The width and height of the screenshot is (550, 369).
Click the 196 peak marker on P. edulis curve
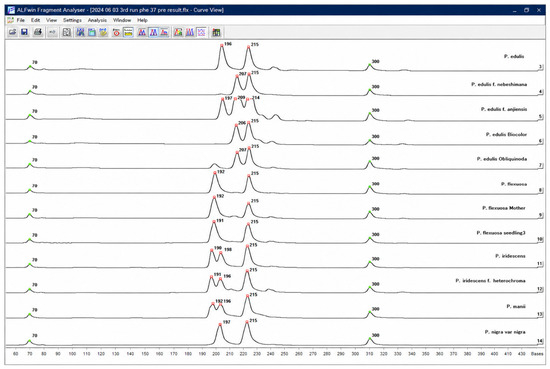click(x=222, y=46)
